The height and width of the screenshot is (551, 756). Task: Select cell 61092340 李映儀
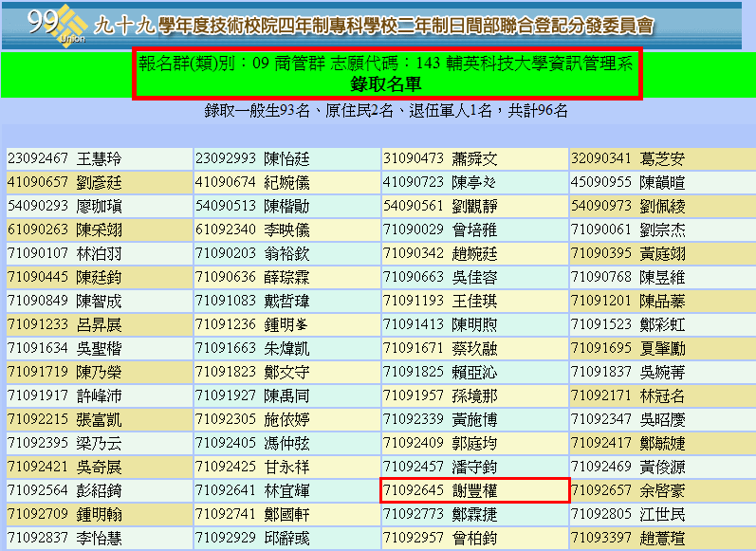pyautogui.click(x=286, y=230)
